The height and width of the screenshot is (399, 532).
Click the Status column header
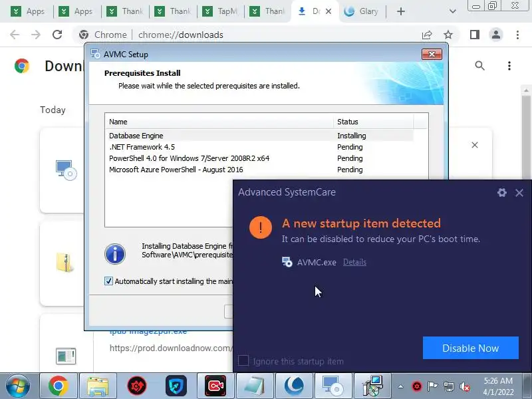click(x=374, y=122)
